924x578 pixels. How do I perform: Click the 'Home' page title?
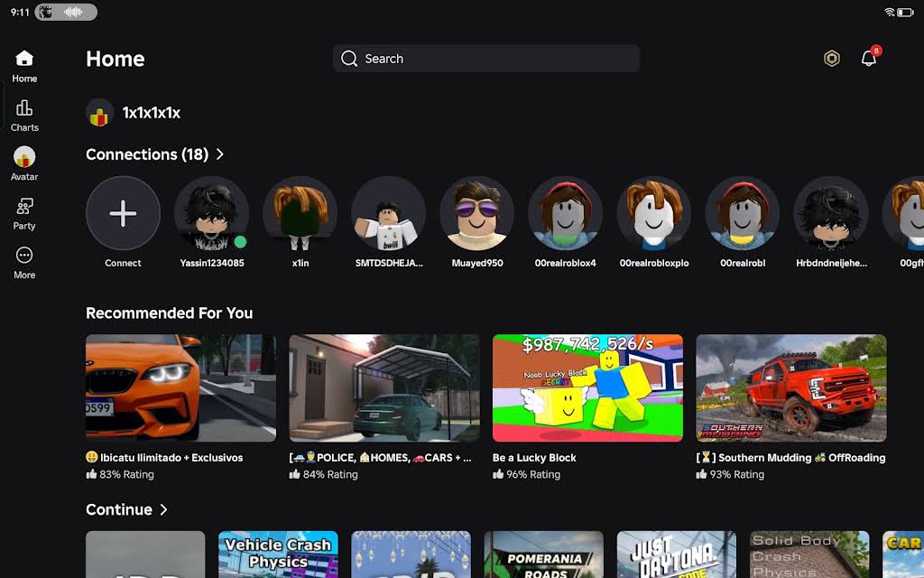pos(115,59)
